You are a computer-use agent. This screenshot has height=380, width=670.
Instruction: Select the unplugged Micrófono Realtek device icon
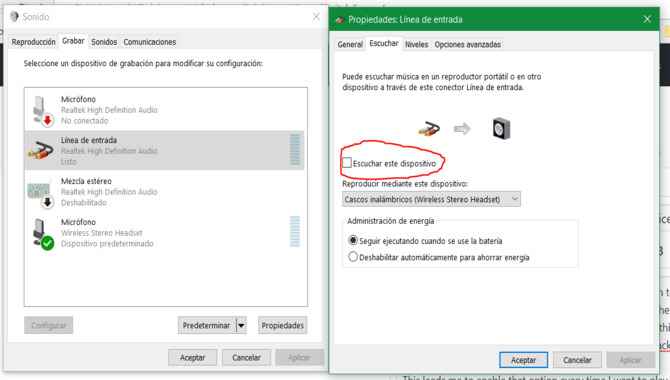43,111
